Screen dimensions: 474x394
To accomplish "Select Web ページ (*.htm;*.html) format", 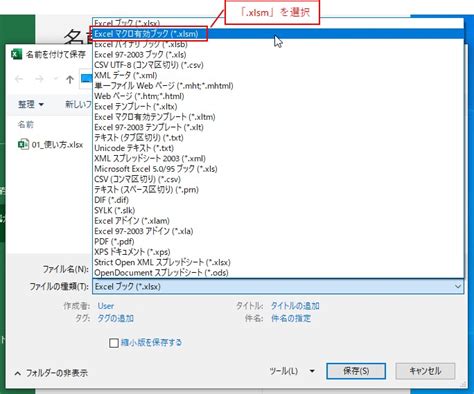I will pyautogui.click(x=278, y=96).
